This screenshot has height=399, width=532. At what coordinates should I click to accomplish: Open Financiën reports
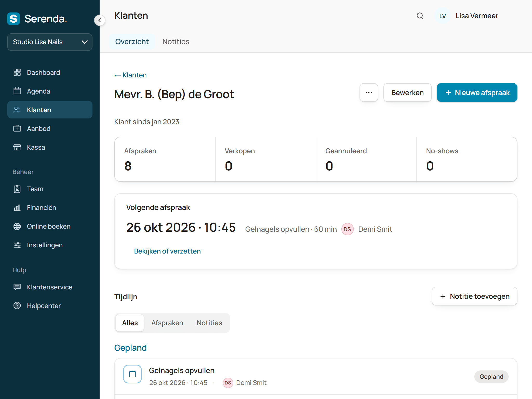pos(50,208)
